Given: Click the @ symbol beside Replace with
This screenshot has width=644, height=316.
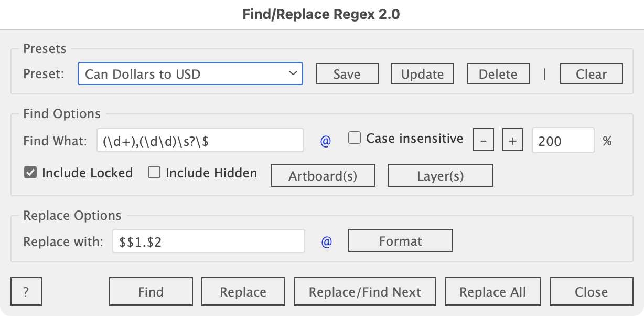Looking at the screenshot, I should (x=327, y=242).
